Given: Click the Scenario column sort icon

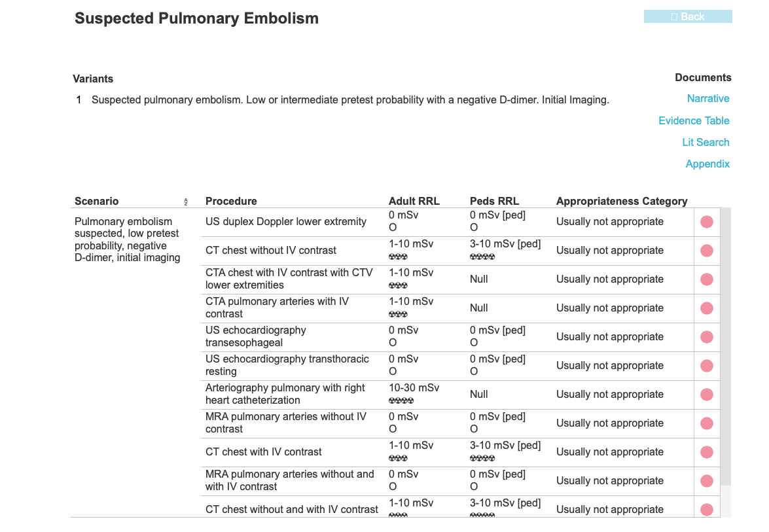Looking at the screenshot, I should (x=186, y=202).
